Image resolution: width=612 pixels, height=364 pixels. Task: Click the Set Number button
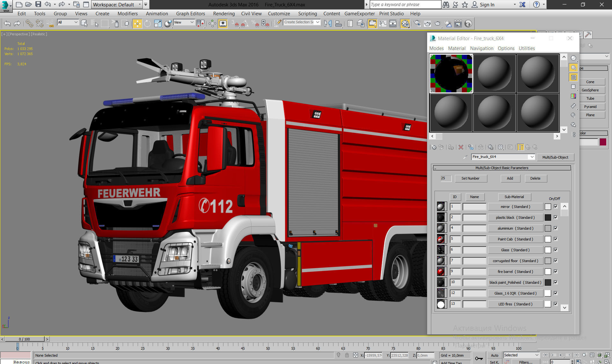point(470,178)
